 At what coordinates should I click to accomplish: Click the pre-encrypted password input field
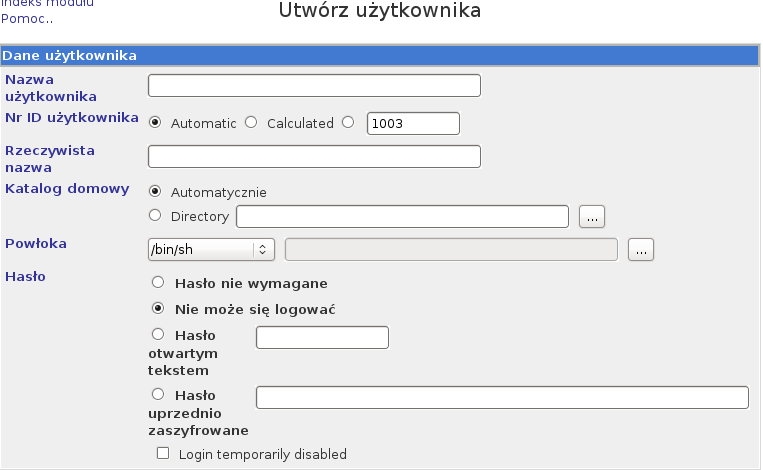pyautogui.click(x=502, y=398)
